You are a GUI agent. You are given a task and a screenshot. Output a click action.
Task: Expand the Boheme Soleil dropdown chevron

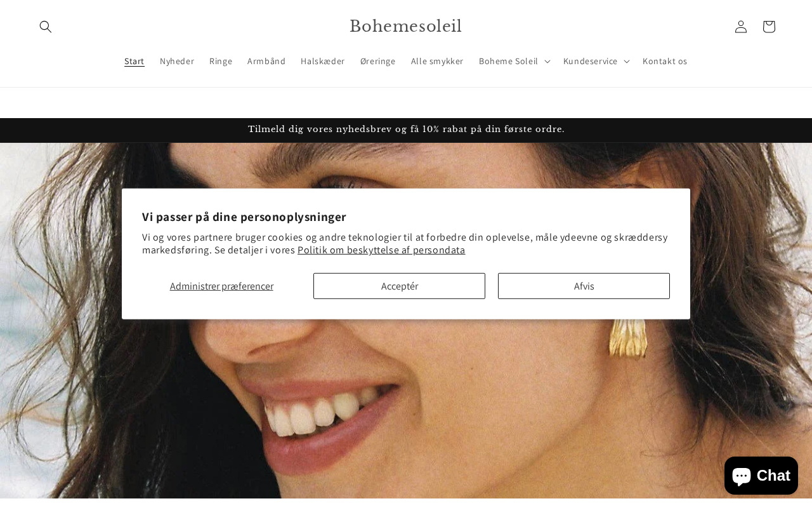547,62
